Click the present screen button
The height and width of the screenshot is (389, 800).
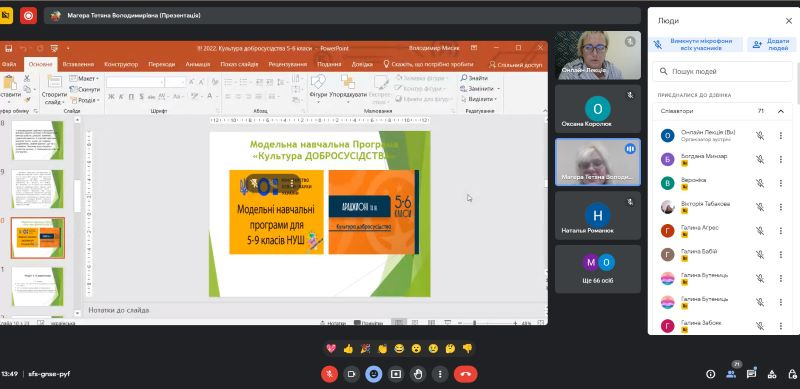[x=396, y=374]
